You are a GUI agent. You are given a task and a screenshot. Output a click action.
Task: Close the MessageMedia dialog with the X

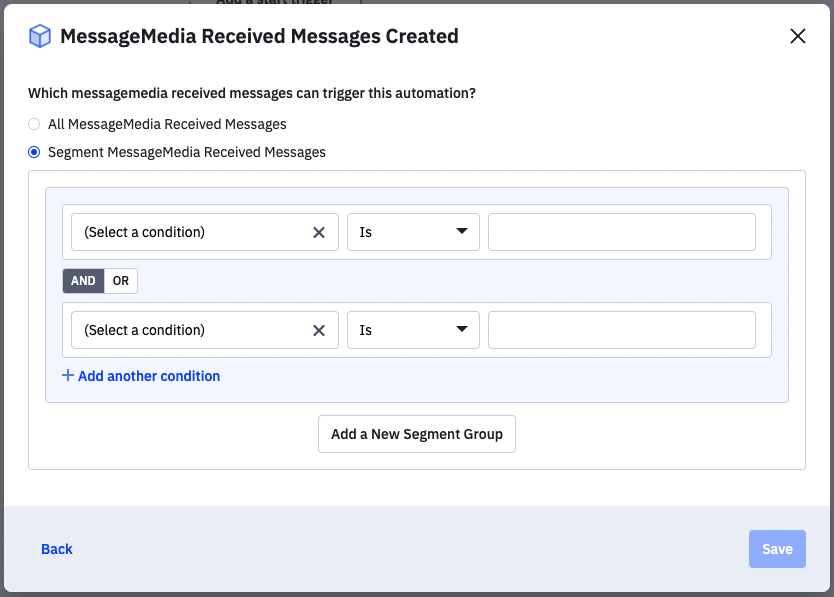tap(797, 35)
